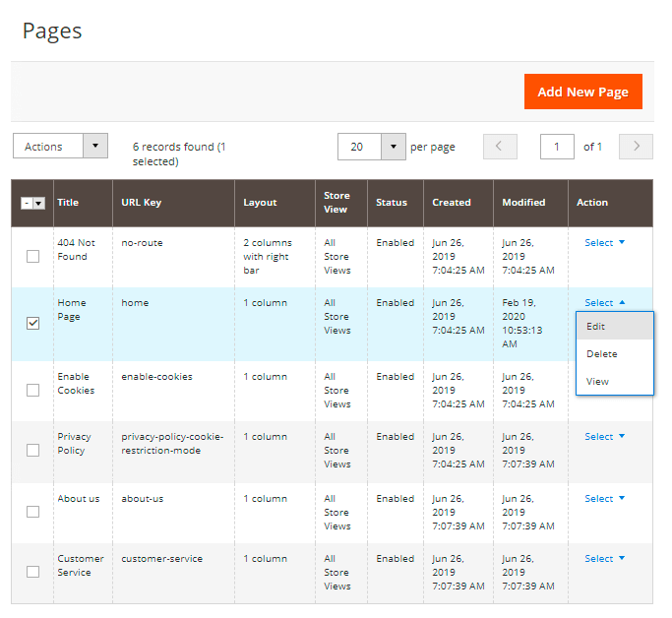This screenshot has height=618, width=672.
Task: Uncheck the Home Page row checkbox
Action: click(32, 323)
